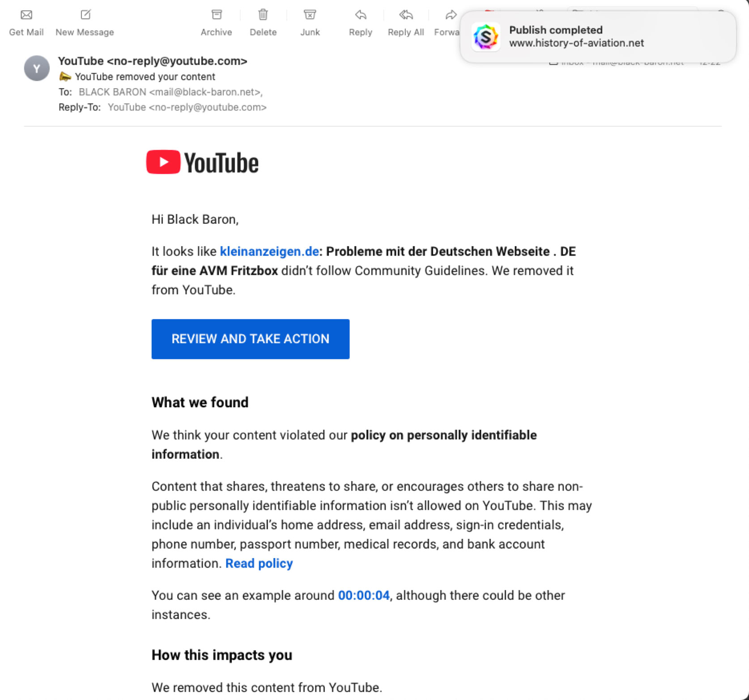Compose with the New Message icon
Image resolution: width=749 pixels, height=700 pixels.
coord(85,15)
